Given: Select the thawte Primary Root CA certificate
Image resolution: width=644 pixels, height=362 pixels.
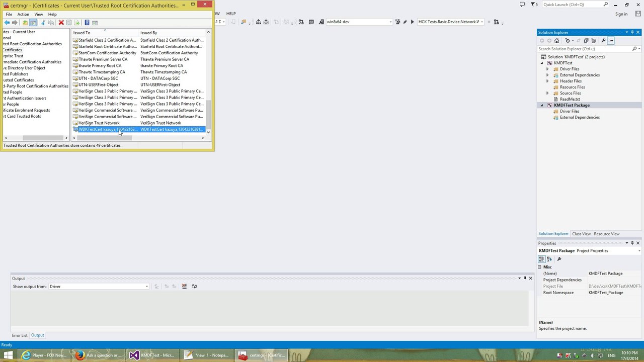Looking at the screenshot, I should pos(100,65).
